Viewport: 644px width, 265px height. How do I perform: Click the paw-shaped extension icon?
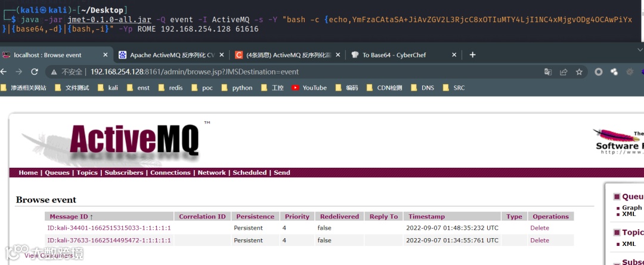pos(614,72)
